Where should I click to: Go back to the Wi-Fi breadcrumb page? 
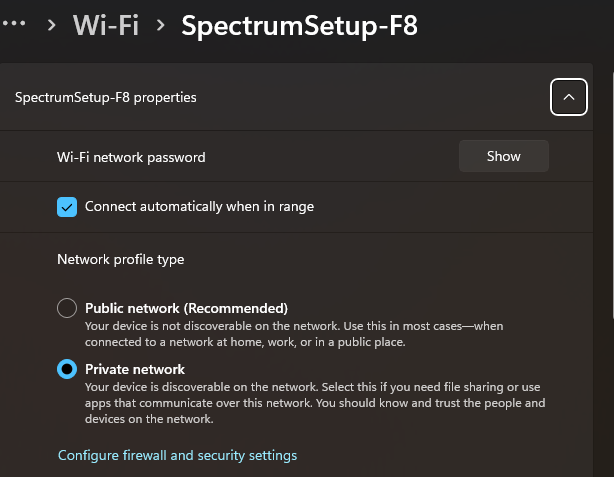[x=105, y=25]
